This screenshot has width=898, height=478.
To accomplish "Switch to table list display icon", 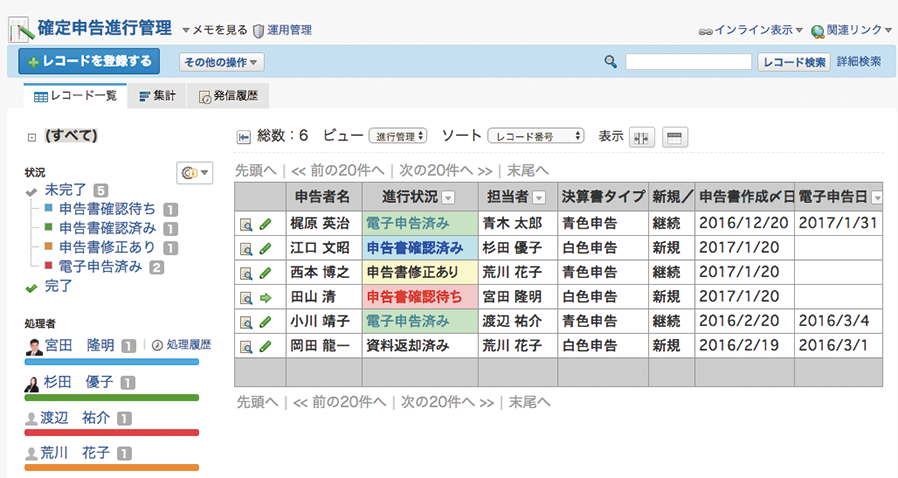I will [675, 137].
